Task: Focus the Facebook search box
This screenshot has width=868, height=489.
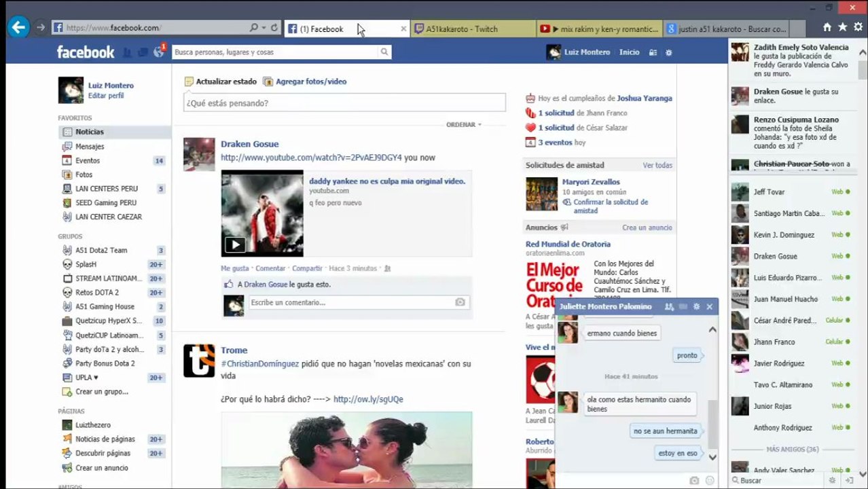Action: pyautogui.click(x=275, y=52)
